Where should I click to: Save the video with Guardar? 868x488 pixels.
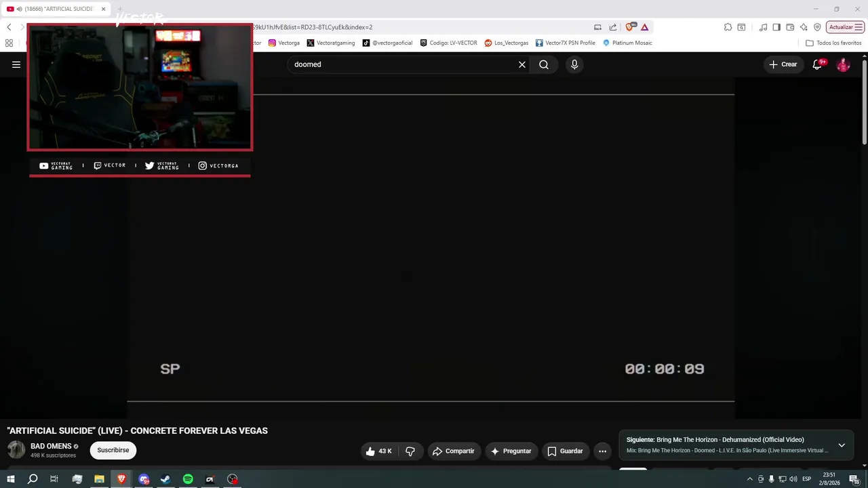tap(565, 451)
